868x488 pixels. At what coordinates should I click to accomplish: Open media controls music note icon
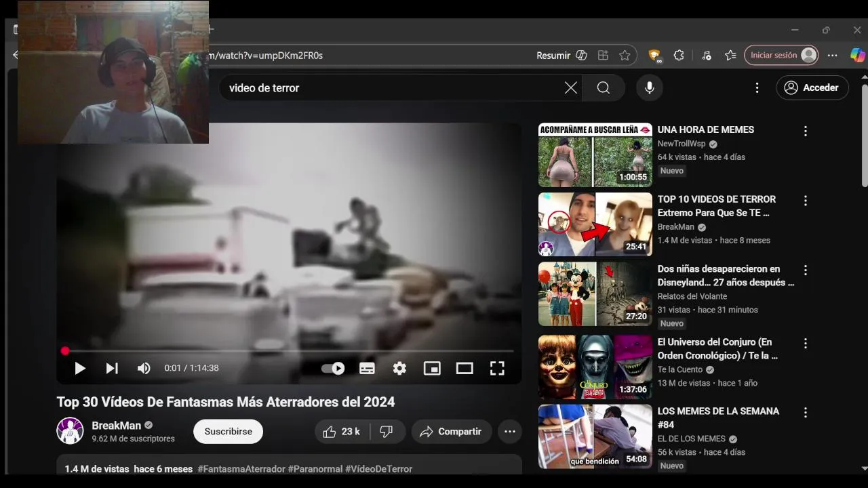point(707,56)
